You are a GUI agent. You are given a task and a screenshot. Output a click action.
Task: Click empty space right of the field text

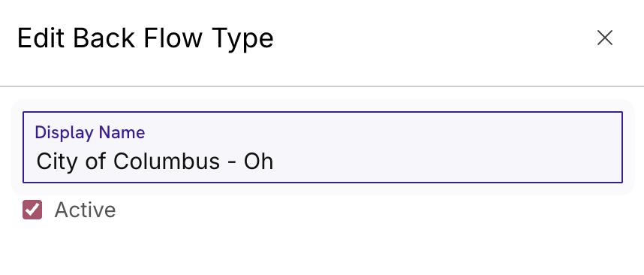pos(447,161)
